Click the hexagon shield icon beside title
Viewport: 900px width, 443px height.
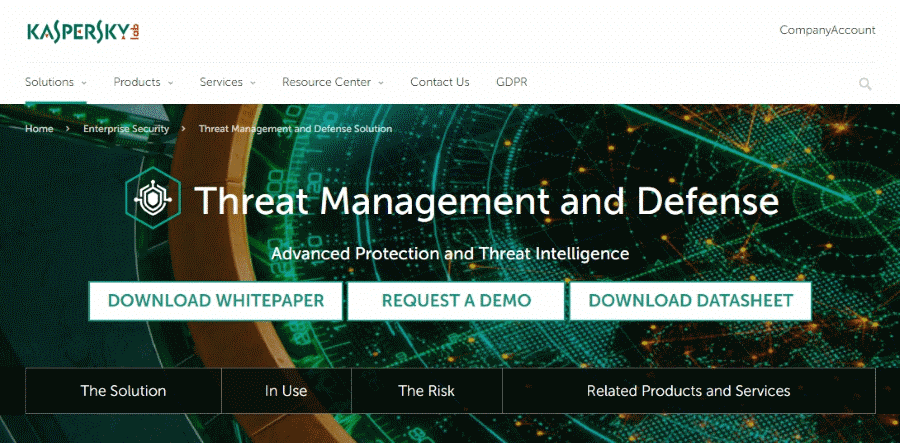coord(153,198)
